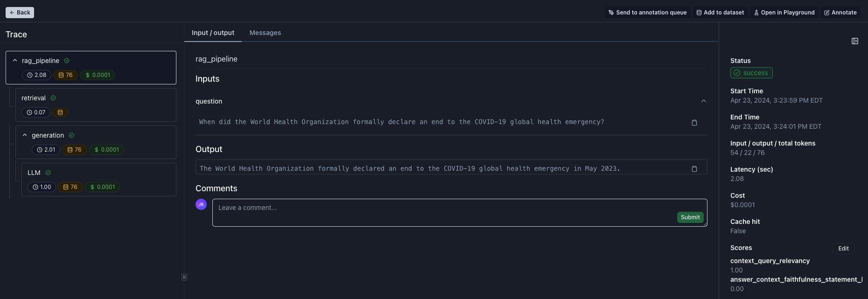
Task: Click the Open in Playground flask icon
Action: click(x=756, y=13)
